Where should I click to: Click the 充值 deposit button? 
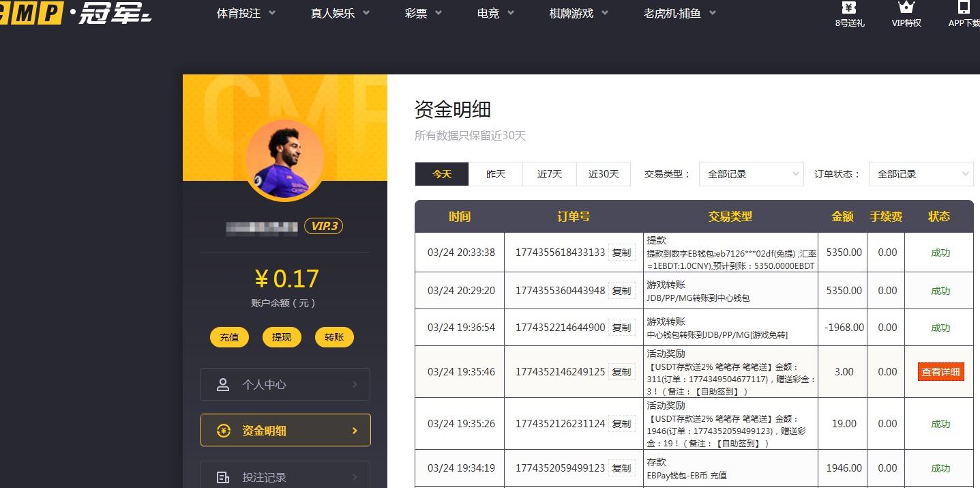229,336
